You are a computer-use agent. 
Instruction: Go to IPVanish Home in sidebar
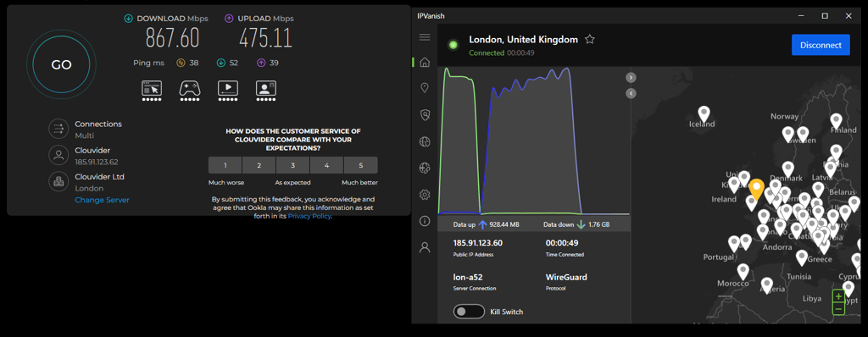pyautogui.click(x=425, y=63)
